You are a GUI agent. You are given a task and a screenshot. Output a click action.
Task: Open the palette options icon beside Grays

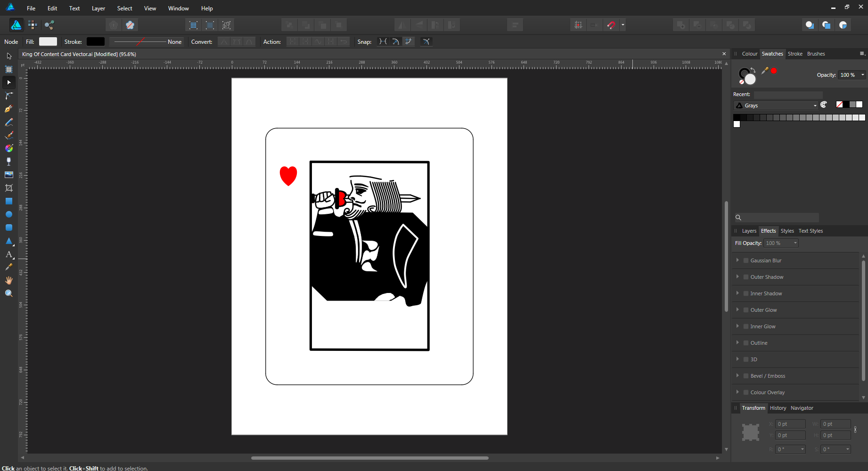coord(824,105)
